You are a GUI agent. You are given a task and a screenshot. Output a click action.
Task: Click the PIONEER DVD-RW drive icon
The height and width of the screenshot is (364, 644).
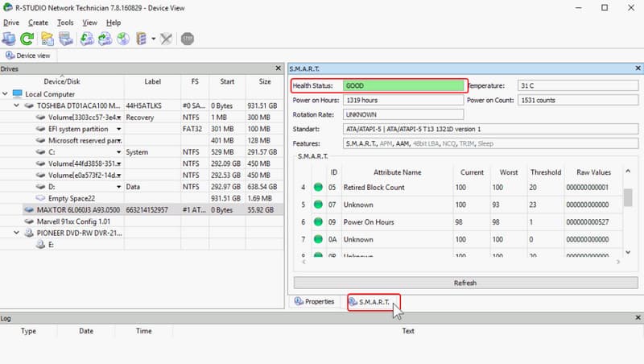pos(29,233)
